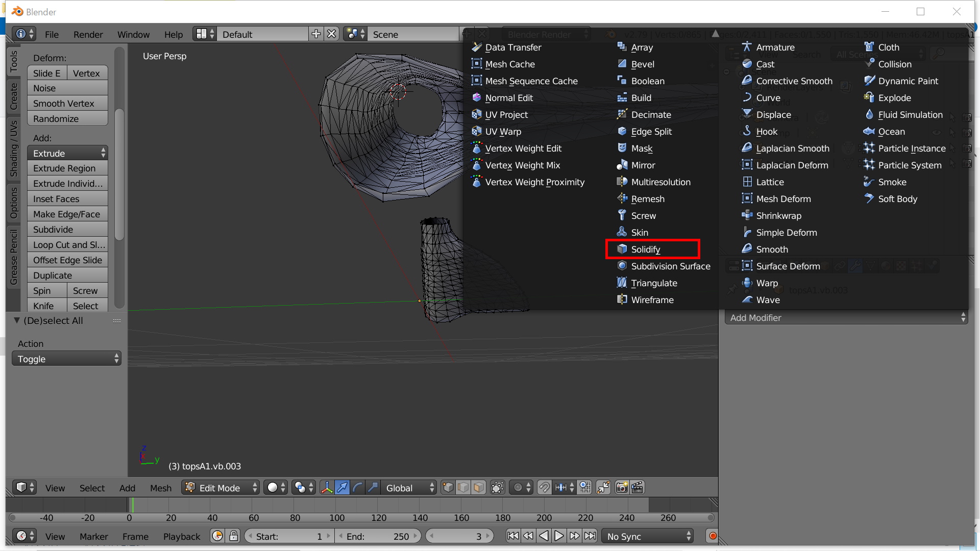This screenshot has height=551, width=980.
Task: Switch to vertex select mode
Action: [x=448, y=488]
